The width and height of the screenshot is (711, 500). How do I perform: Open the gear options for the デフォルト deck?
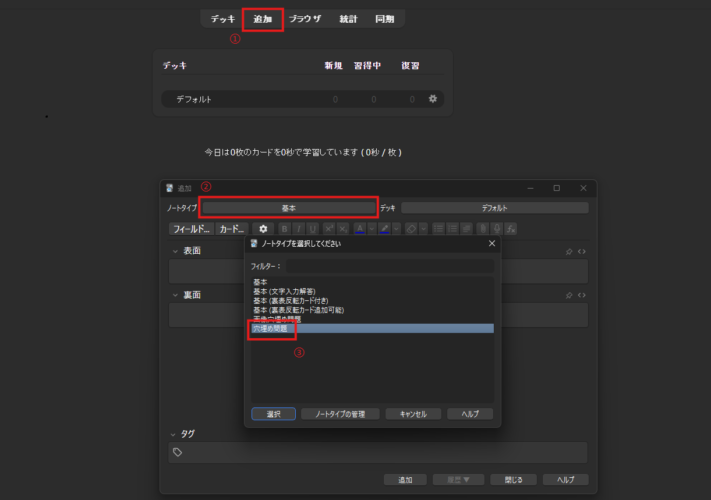433,99
